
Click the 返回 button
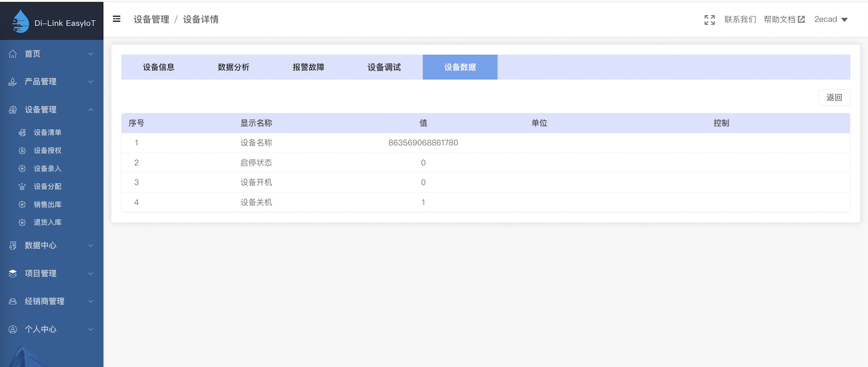(834, 97)
